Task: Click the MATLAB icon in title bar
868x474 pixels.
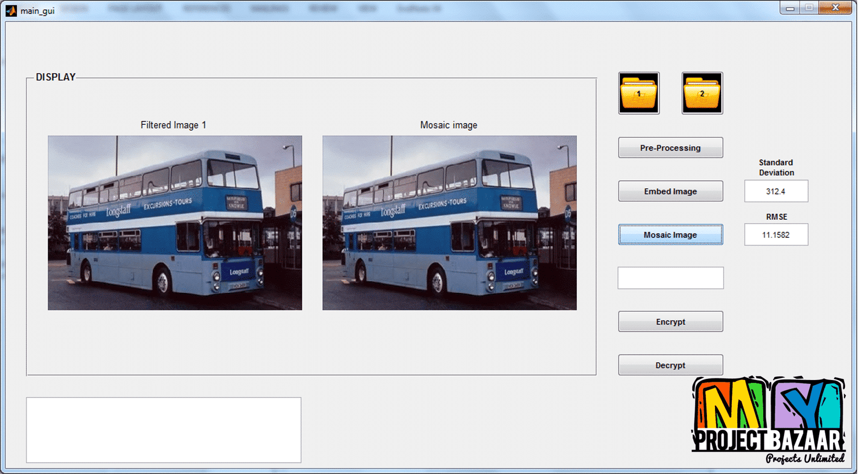Action: point(11,10)
